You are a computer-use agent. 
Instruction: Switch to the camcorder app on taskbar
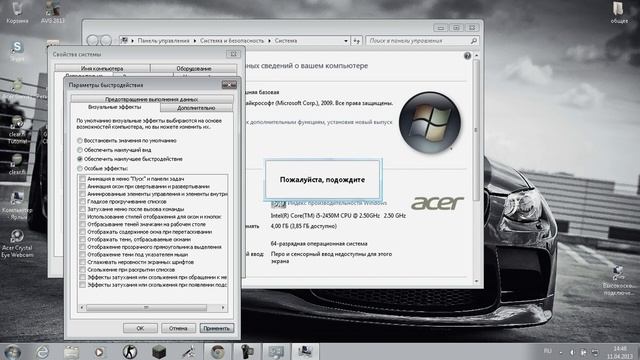pos(247,352)
